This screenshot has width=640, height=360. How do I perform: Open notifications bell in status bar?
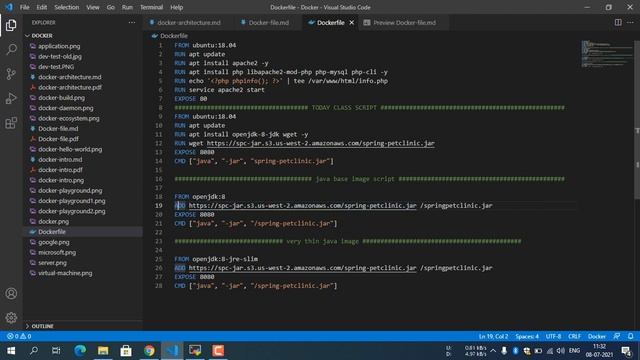(630, 336)
